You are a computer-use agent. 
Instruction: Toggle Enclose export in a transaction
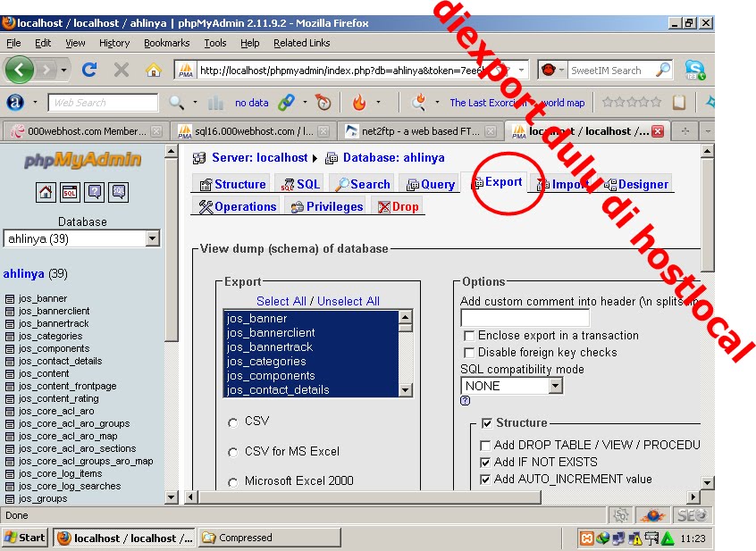point(468,336)
